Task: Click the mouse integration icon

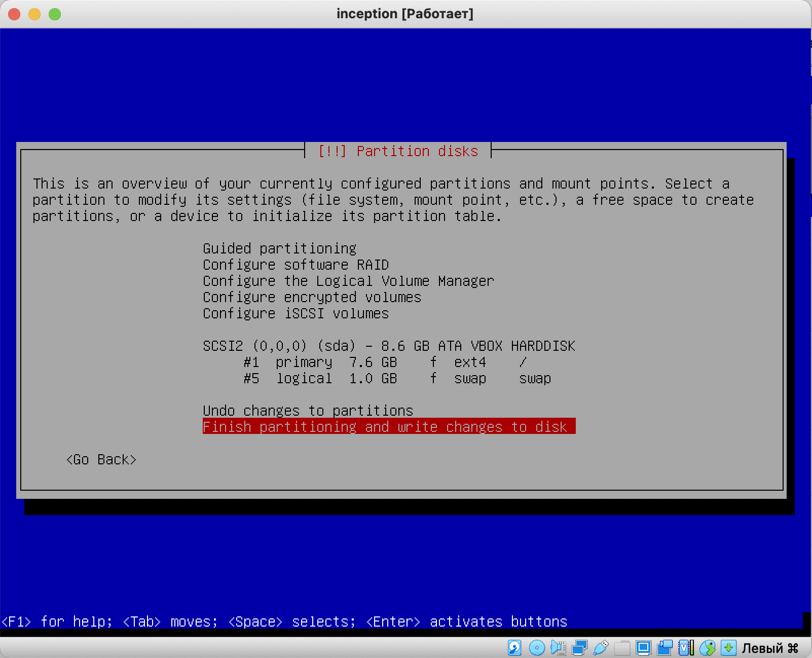Action: (x=707, y=647)
